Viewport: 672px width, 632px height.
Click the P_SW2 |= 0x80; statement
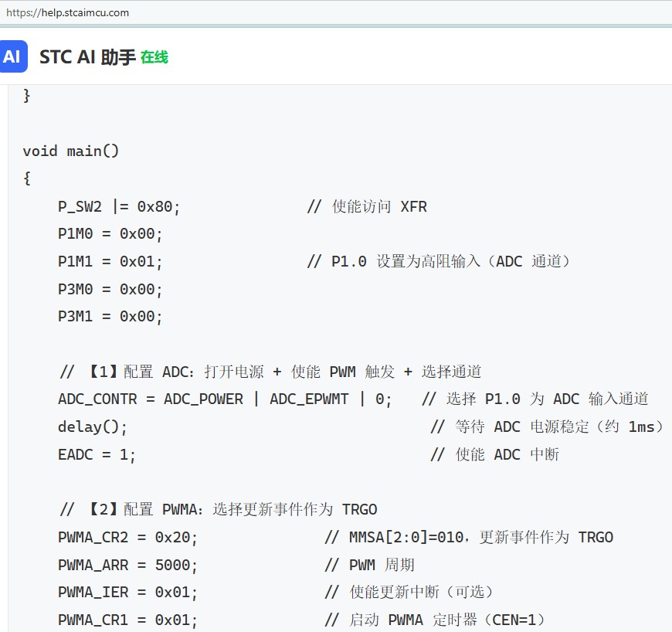pyautogui.click(x=119, y=206)
